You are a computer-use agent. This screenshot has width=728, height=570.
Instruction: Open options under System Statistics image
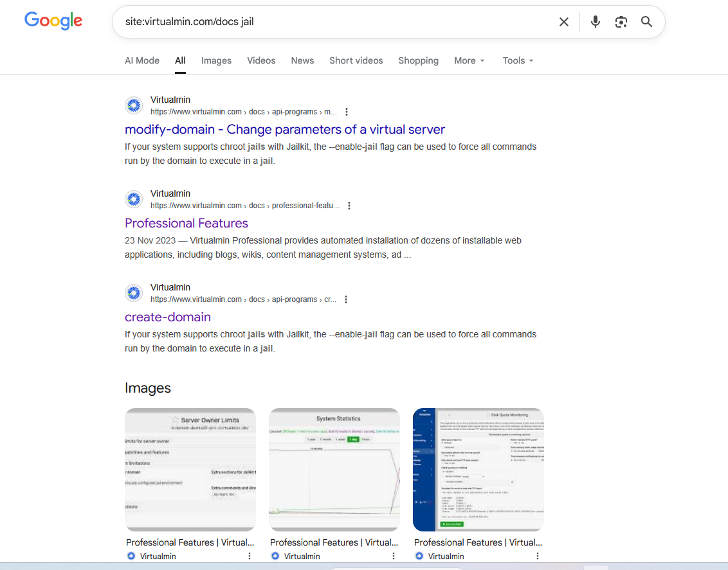(394, 556)
